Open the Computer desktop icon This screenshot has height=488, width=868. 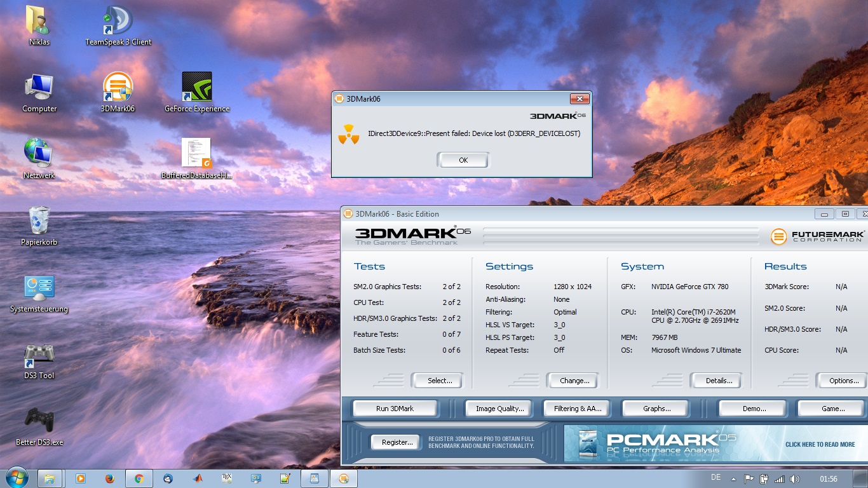tap(39, 92)
